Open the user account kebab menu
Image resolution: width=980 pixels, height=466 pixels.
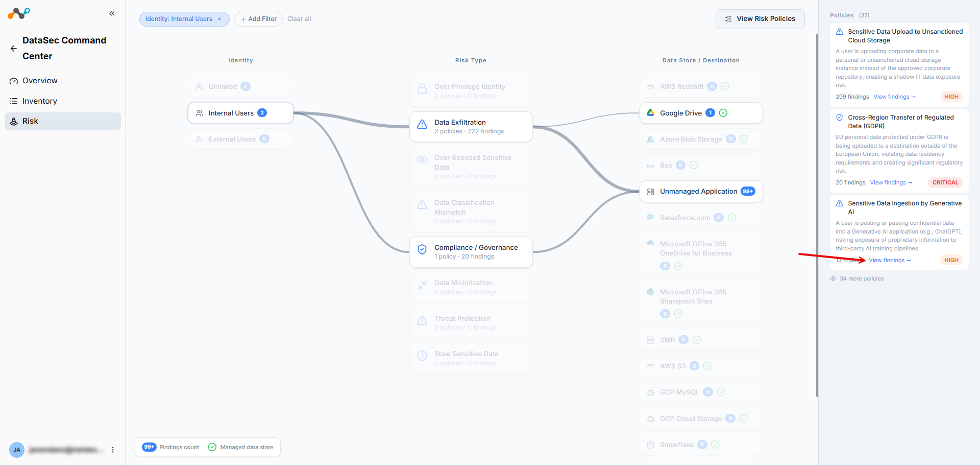[x=113, y=450]
